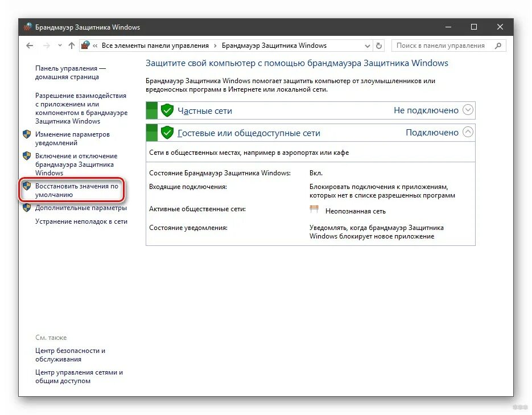Open 'Центр управления сетями и общим доступом'
This screenshot has width=532, height=415.
[x=79, y=377]
